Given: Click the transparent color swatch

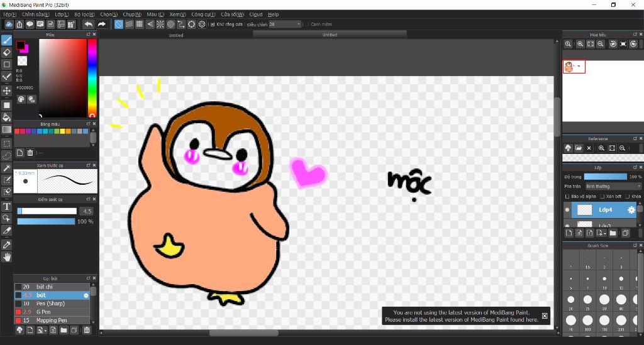Looking at the screenshot, I should pyautogui.click(x=22, y=61).
